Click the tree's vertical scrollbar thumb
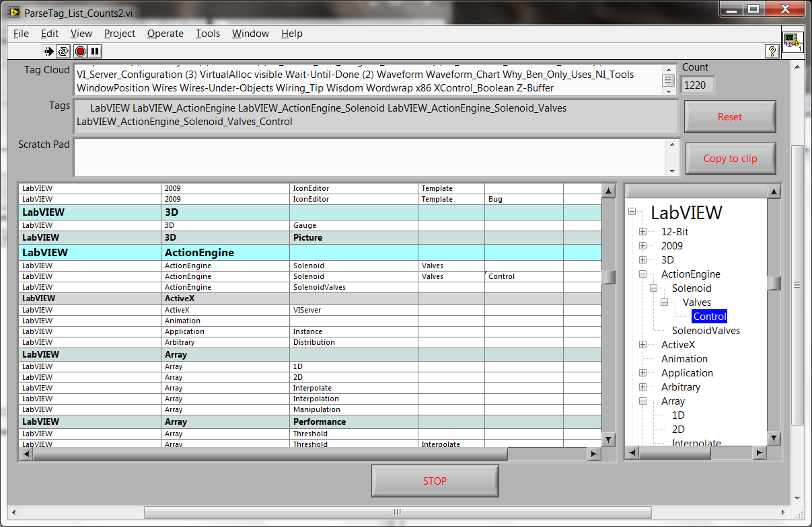Screen dimensions: 812x527 coord(774,284)
